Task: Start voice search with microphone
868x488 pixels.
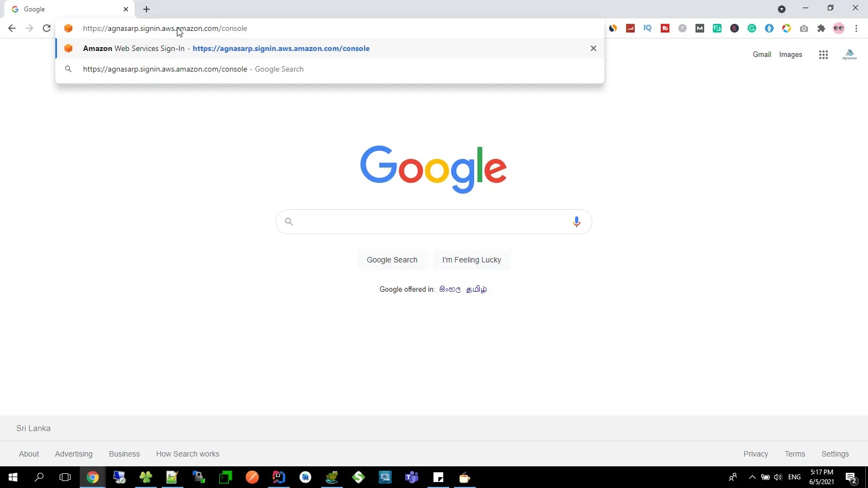Action: 577,222
